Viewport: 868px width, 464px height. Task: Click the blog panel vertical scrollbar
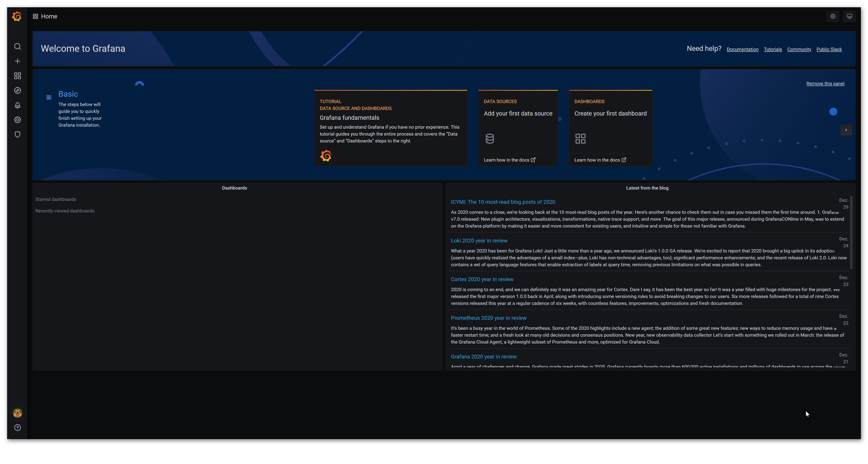(851, 232)
